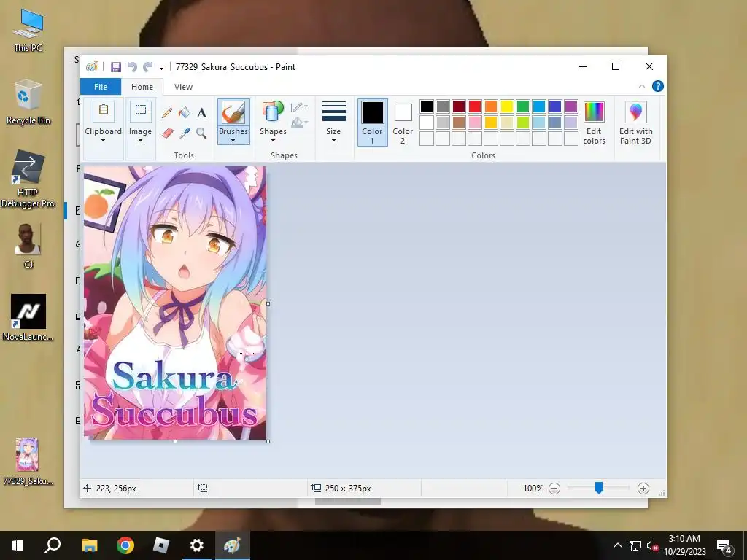Click the Paste clipboard icon
The height and width of the screenshot is (560, 747).
click(103, 111)
